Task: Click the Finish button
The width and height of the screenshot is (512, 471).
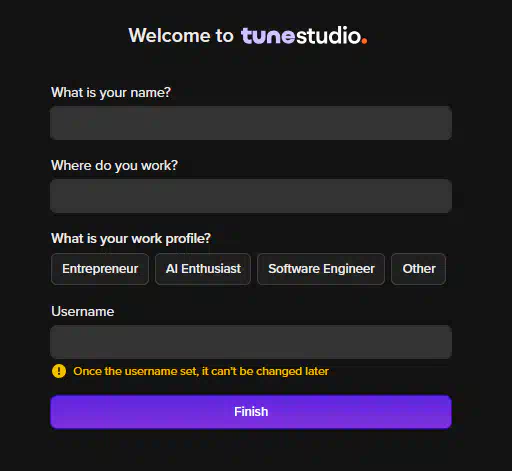Action: (251, 412)
